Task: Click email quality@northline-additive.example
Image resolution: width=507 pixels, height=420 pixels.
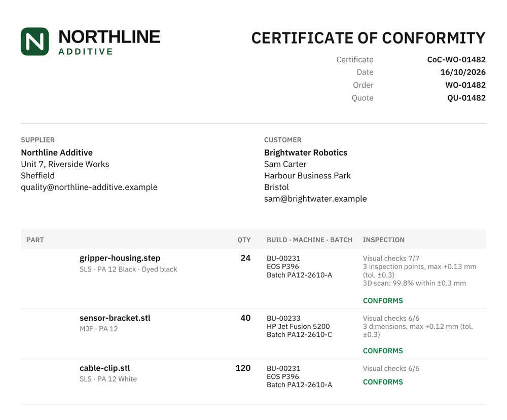Action: coord(89,187)
